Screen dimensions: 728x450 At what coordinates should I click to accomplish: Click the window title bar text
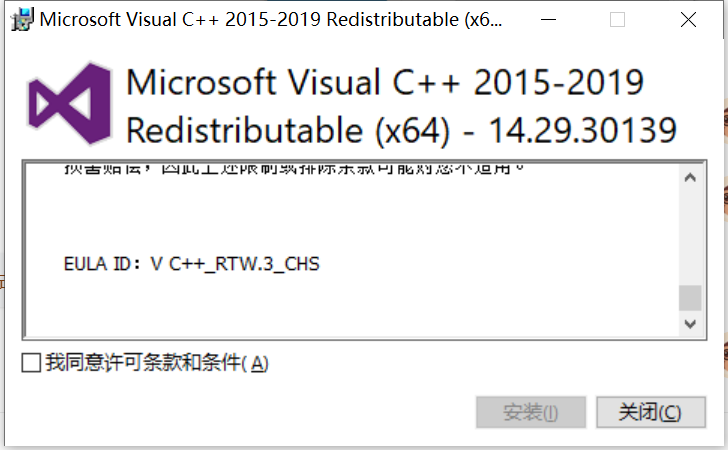click(271, 20)
